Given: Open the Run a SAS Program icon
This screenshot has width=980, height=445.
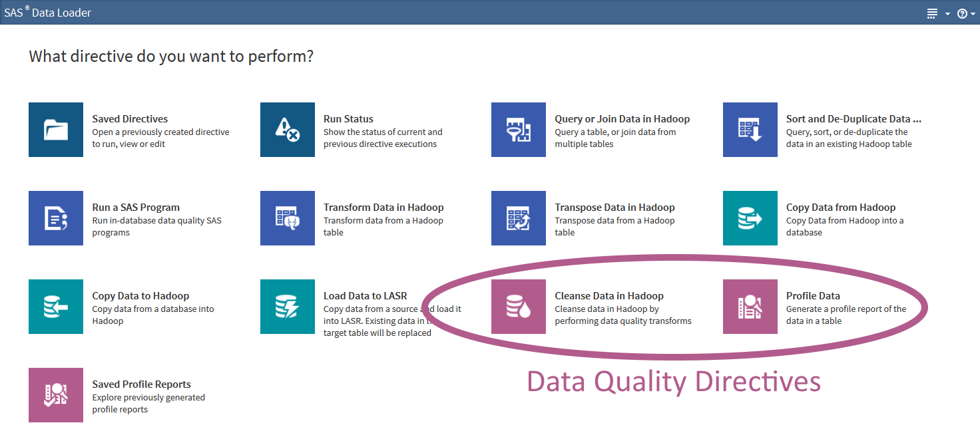Looking at the screenshot, I should 56,218.
